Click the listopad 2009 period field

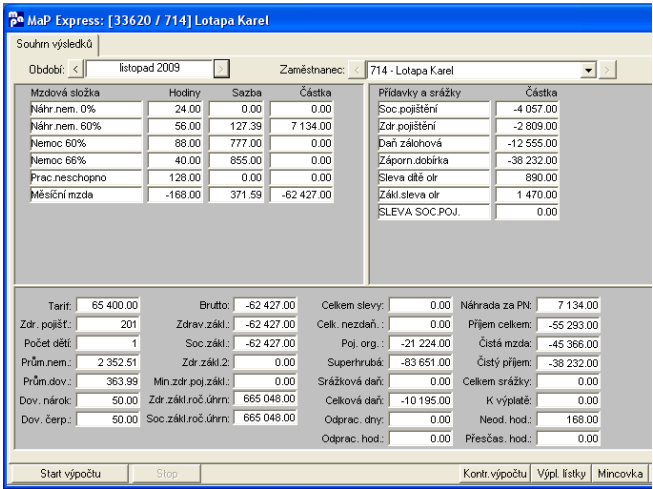pos(149,69)
